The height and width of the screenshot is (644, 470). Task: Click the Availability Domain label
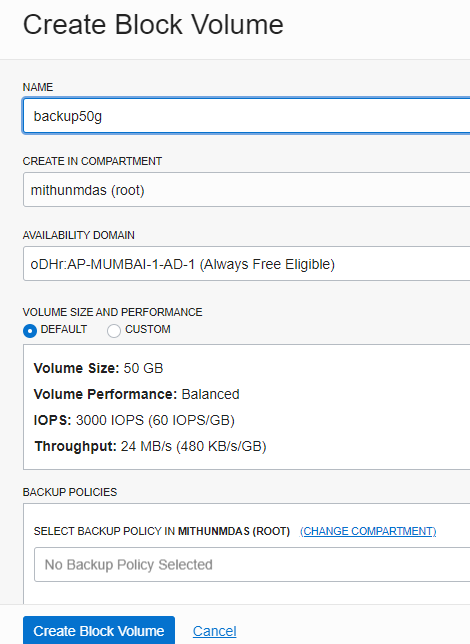[78, 235]
